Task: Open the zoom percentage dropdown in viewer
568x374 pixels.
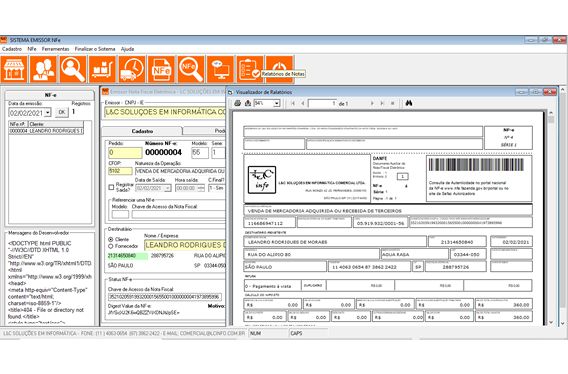Action: [277, 103]
